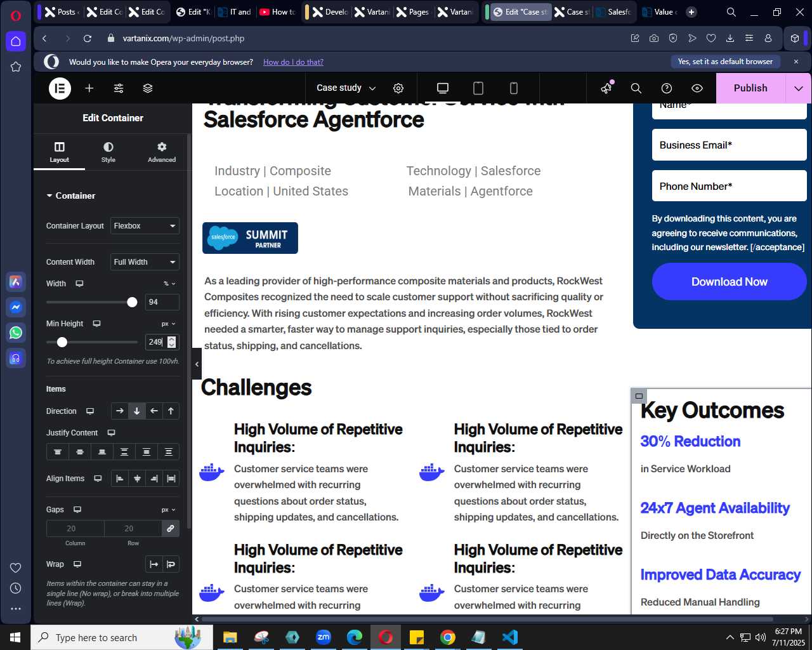Open WhatsApp in Opera sidebar

tap(16, 333)
